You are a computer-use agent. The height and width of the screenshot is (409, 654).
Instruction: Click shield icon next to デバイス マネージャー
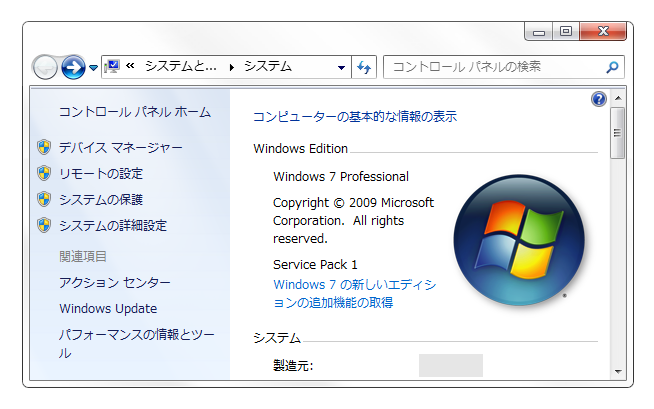(x=44, y=148)
